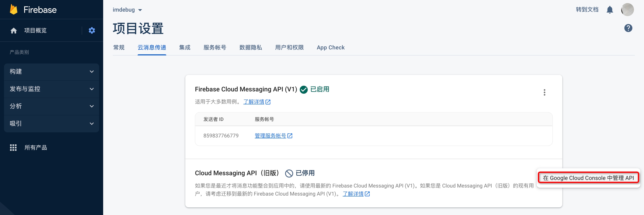Click the Firebase Cloud Messaging API (V1) heading
The height and width of the screenshot is (215, 644).
pos(246,89)
